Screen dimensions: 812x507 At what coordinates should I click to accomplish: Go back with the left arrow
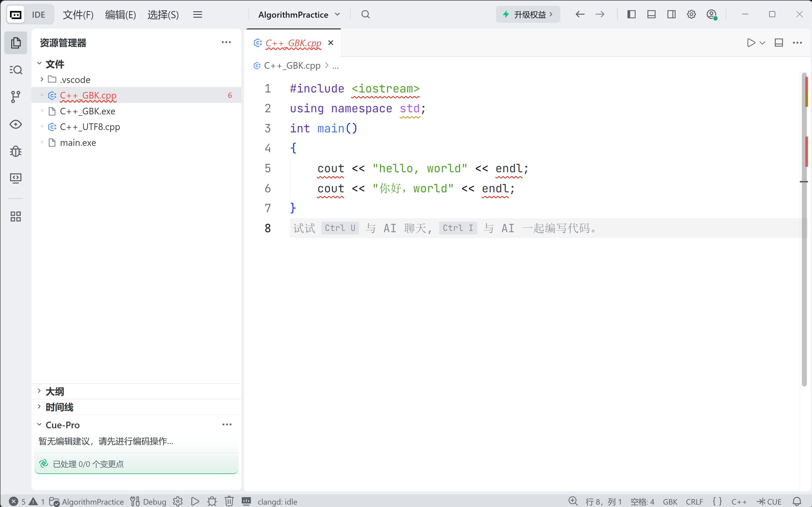580,15
